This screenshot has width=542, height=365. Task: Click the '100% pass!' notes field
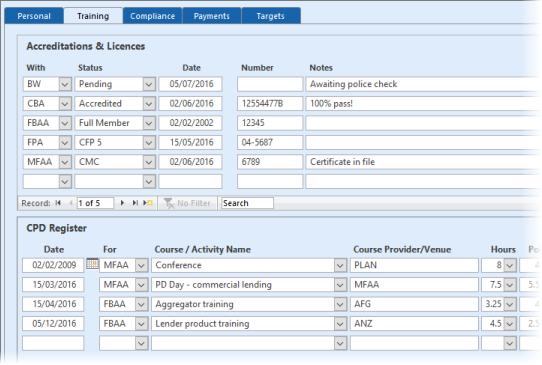[422, 104]
